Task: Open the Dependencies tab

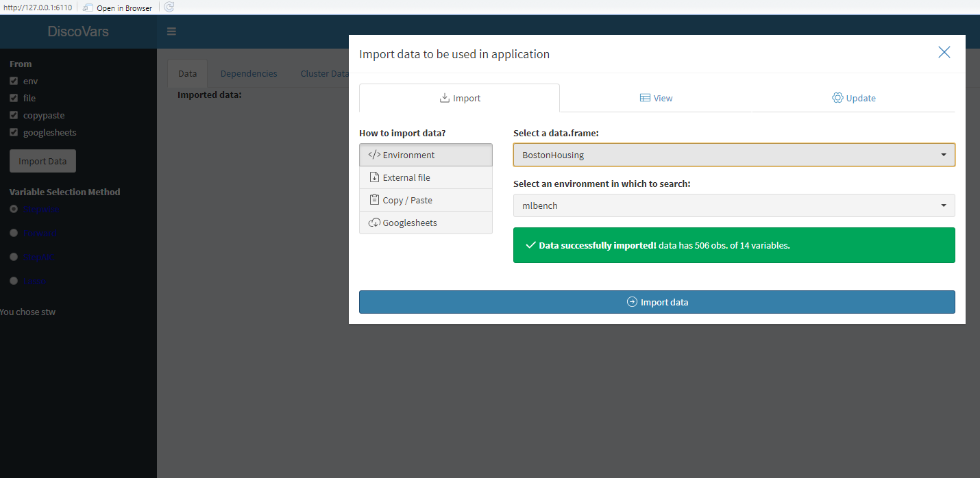Action: click(x=249, y=73)
